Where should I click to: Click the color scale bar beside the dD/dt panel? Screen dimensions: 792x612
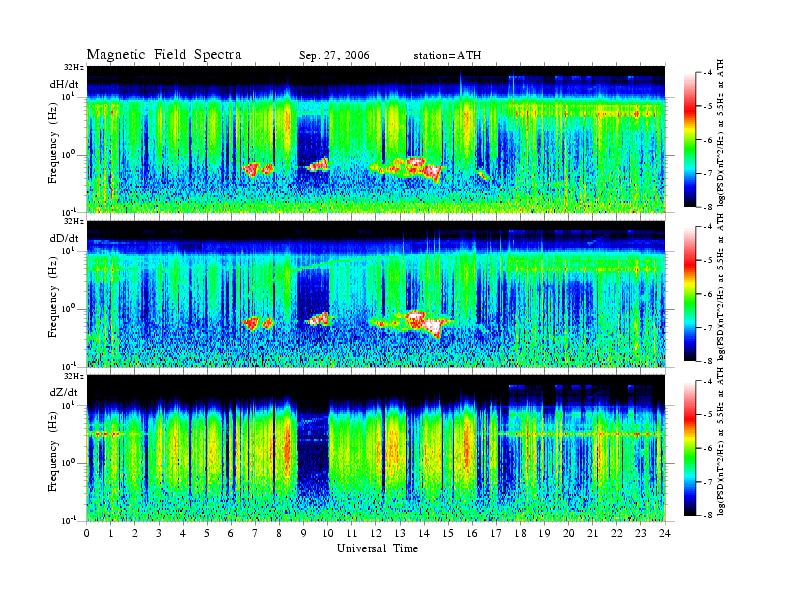690,293
